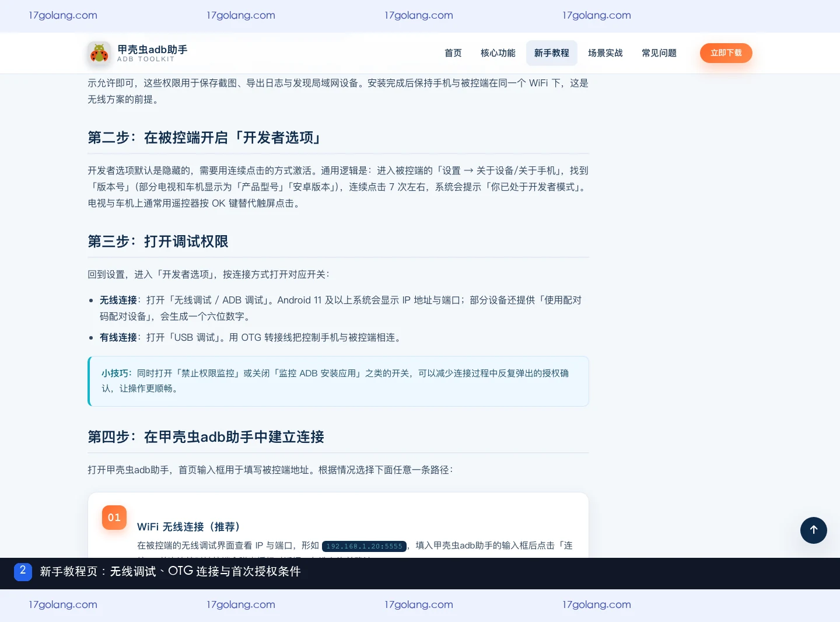Visit the 常见问题 nav link
840x622 pixels.
[x=659, y=53]
